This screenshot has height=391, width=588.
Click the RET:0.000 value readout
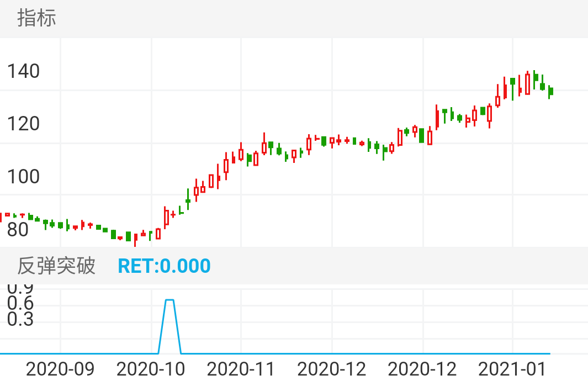164,266
